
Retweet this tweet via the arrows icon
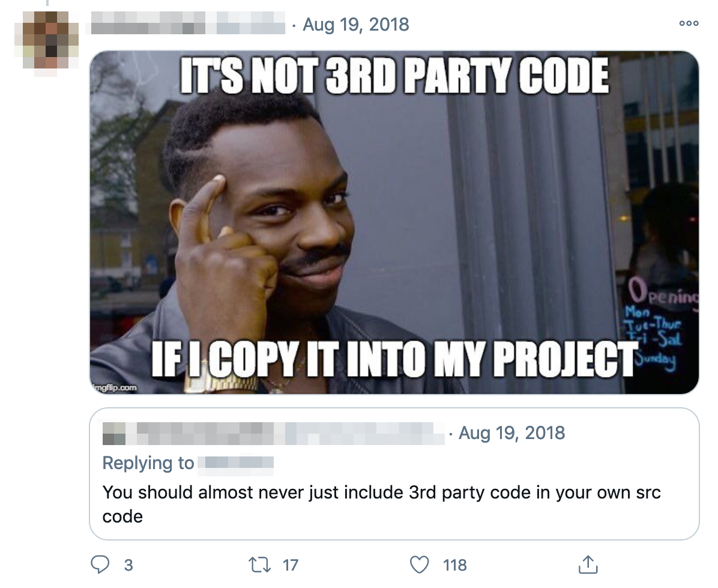click(x=259, y=565)
